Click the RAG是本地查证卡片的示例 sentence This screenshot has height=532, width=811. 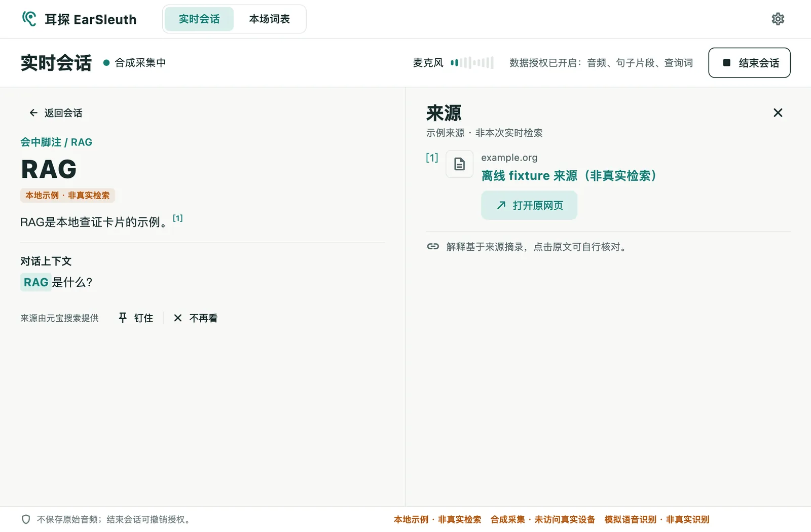click(94, 222)
